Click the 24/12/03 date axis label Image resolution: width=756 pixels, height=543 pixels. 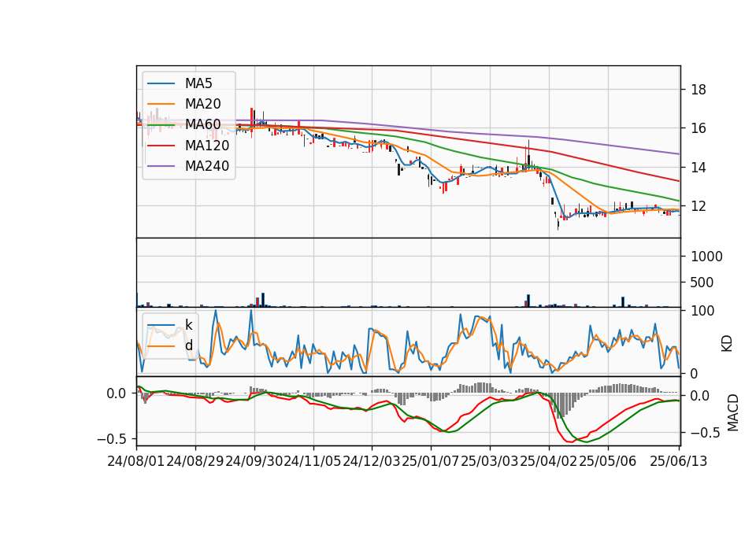tap(371, 461)
